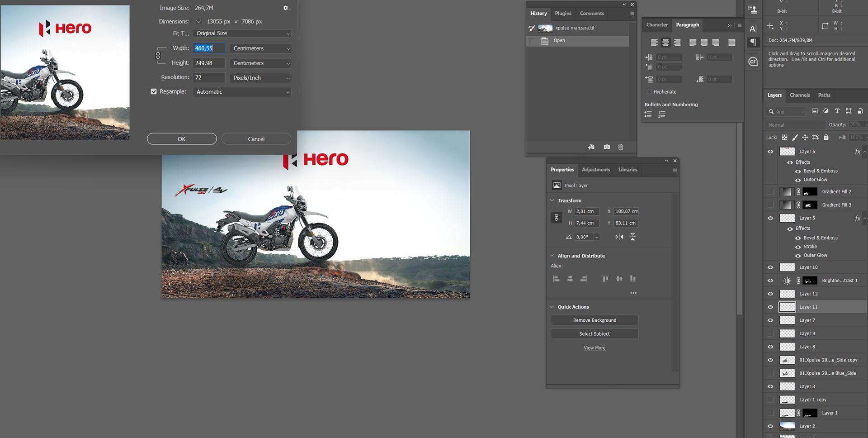Image resolution: width=868 pixels, height=438 pixels.
Task: Delete current history state with trash icon
Action: pyautogui.click(x=621, y=147)
